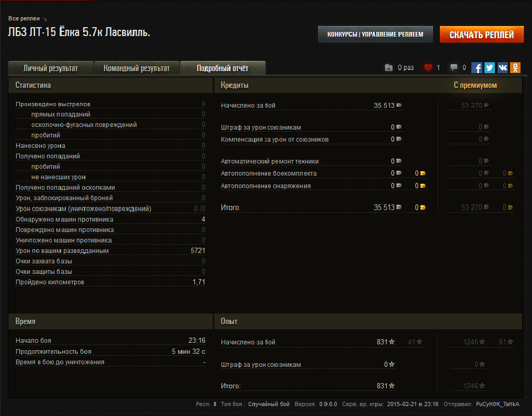532x416 pixels.
Task: Share the replay on VK
Action: 503,67
